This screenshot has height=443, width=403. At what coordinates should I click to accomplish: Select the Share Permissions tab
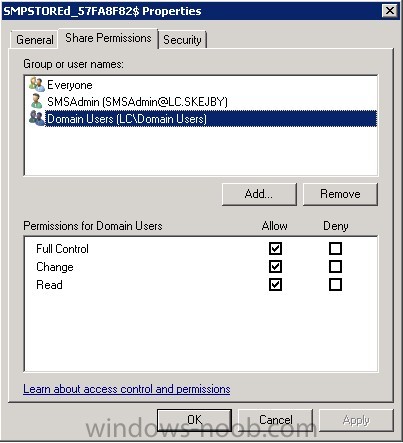[x=108, y=38]
